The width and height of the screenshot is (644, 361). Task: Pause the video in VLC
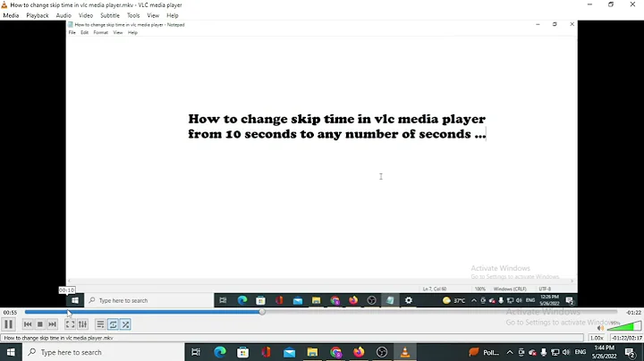coord(8,324)
